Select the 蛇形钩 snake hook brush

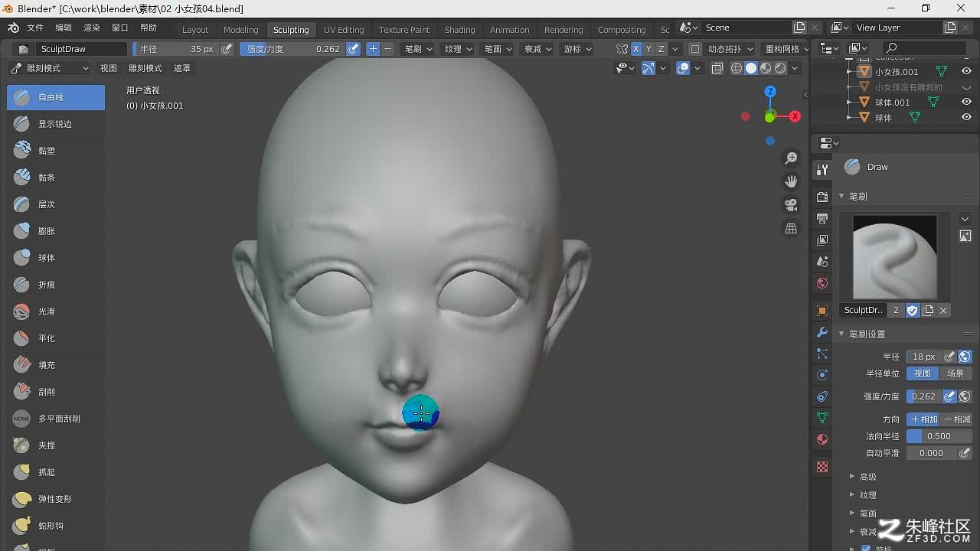[56, 526]
